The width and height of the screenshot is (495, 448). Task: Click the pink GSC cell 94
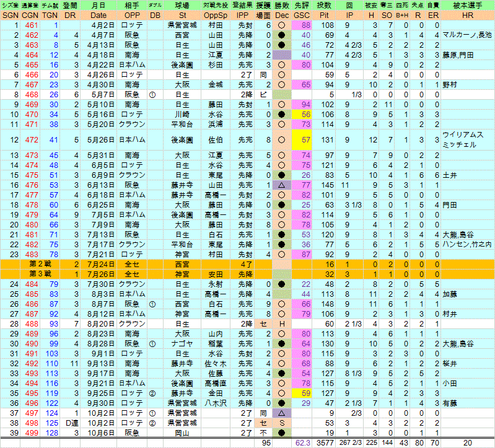302,105
